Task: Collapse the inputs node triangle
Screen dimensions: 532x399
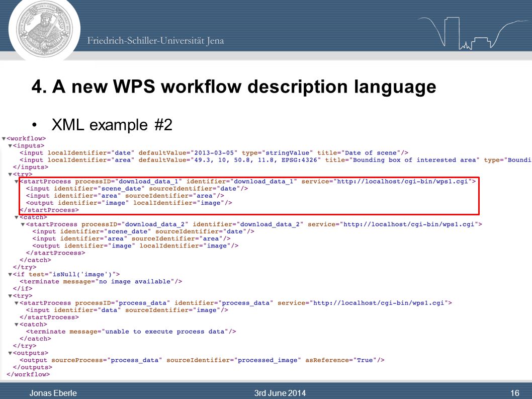Action: click(10, 146)
